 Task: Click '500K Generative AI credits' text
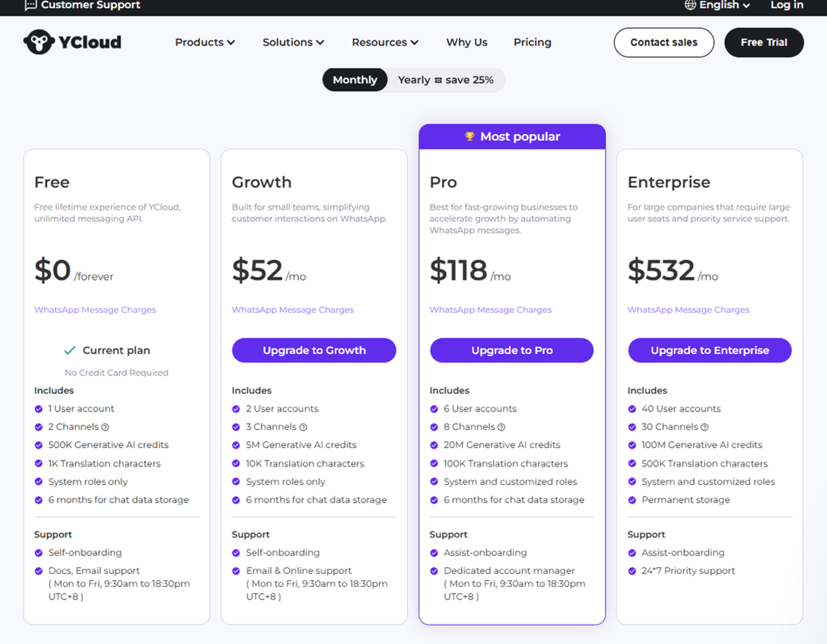pyautogui.click(x=108, y=445)
